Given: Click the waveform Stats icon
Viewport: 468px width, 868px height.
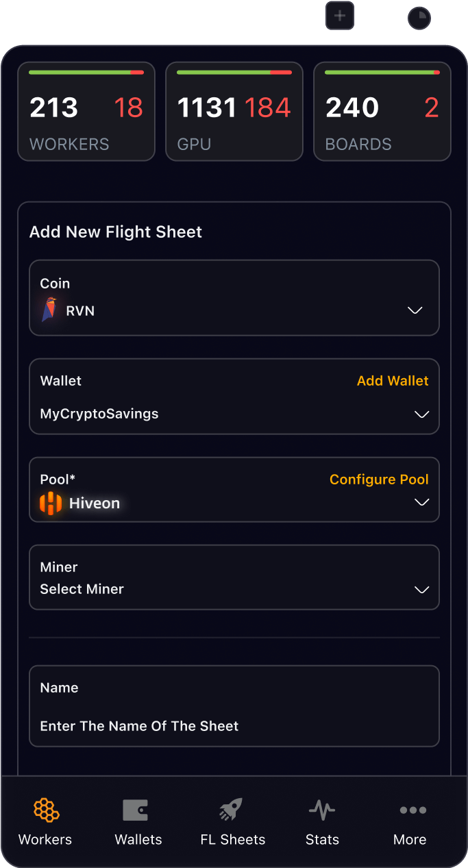Looking at the screenshot, I should pyautogui.click(x=322, y=810).
